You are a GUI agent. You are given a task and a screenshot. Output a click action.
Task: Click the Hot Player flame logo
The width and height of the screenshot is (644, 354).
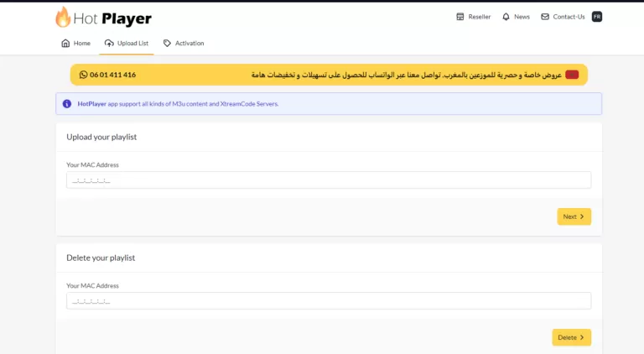pos(63,17)
